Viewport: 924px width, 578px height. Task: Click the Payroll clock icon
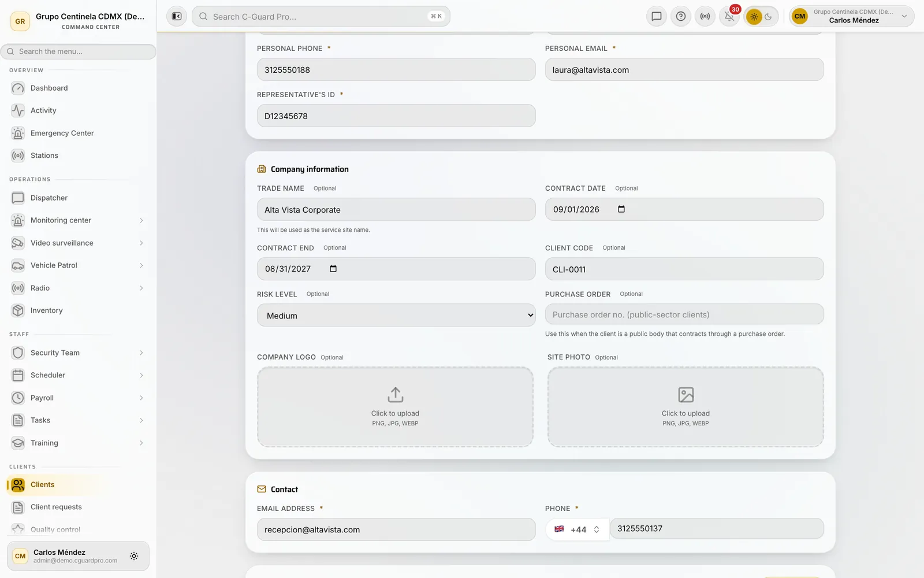(x=18, y=398)
